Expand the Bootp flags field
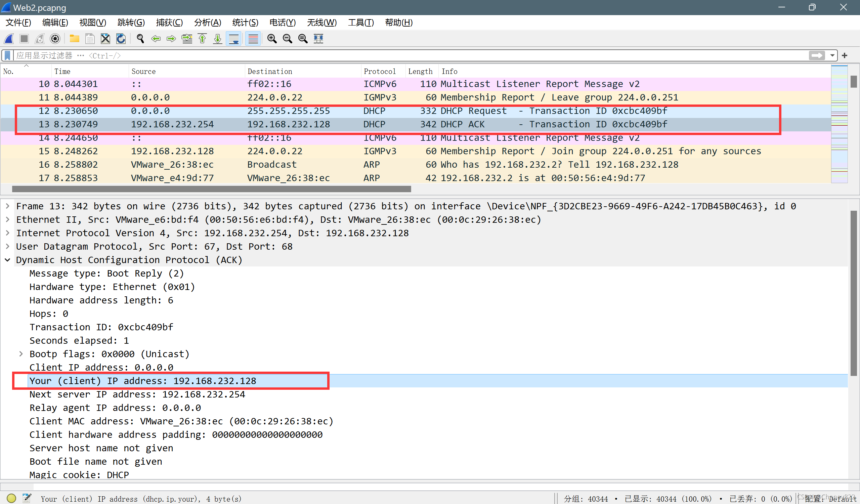 coord(21,354)
